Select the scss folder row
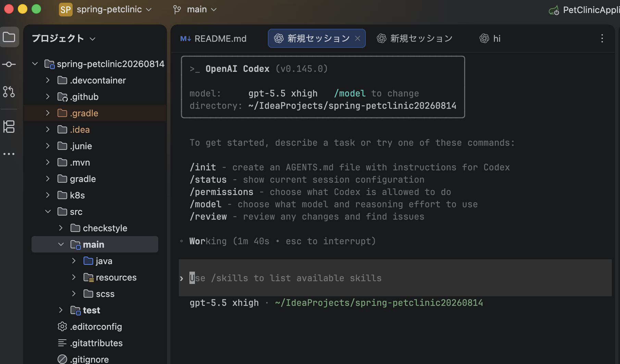This screenshot has height=364, width=620. (95, 294)
